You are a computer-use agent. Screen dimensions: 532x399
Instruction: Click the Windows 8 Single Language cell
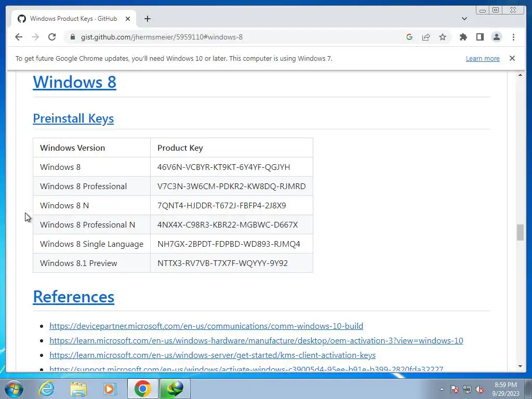[x=91, y=244]
